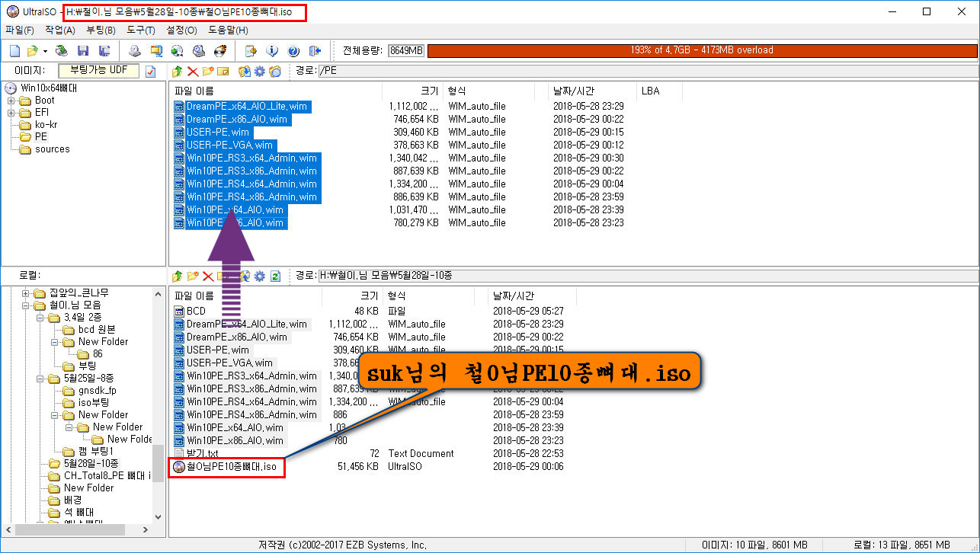
Task: Click the red X delete icon in local pane
Action: pos(208,276)
